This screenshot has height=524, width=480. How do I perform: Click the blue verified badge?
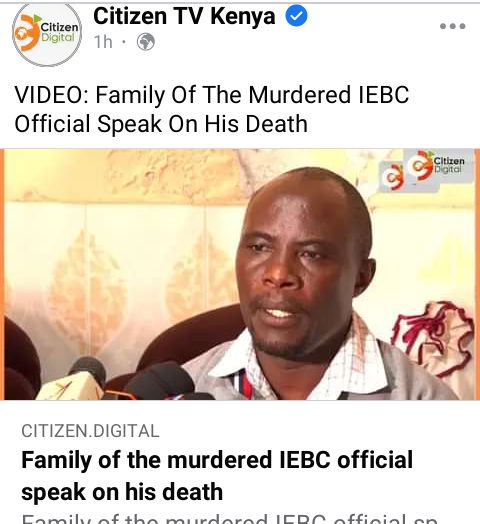pos(296,16)
